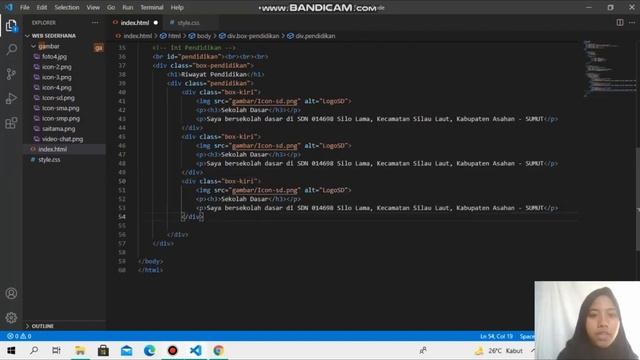The image size is (640, 360).
Task: Open the Edit menu
Action: 42,7
